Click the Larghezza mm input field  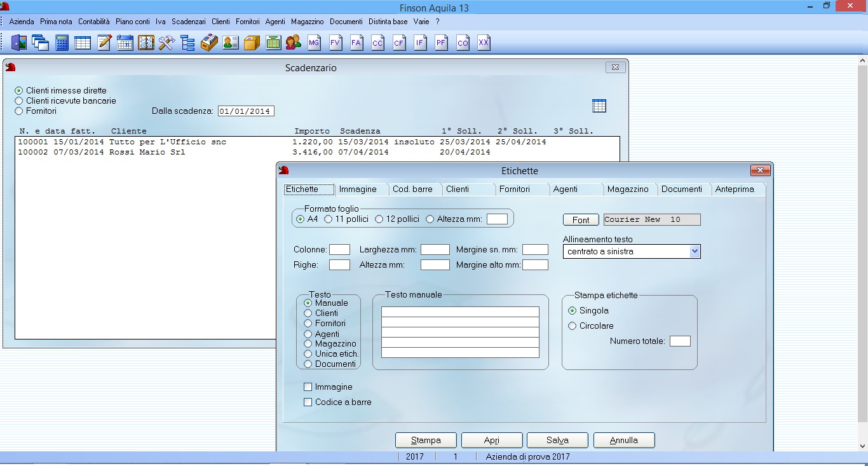coord(435,250)
